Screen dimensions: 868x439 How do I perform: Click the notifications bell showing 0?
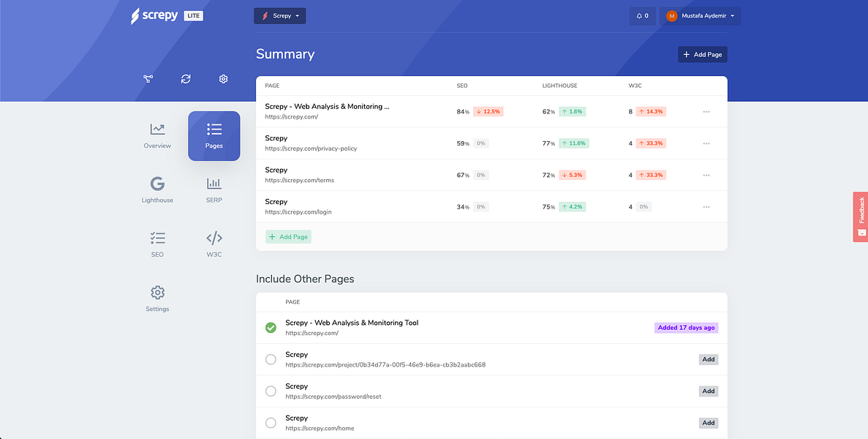pos(642,16)
